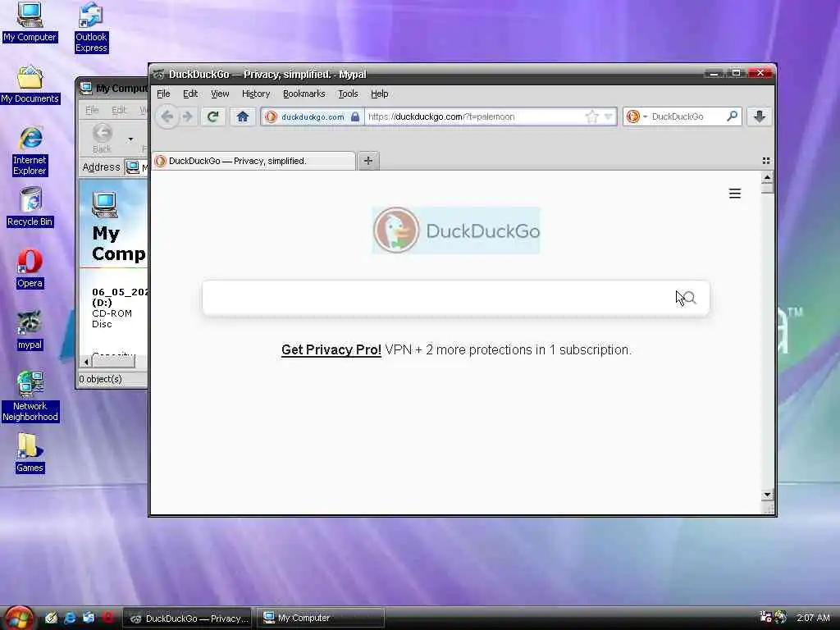Open the Games desktop folder
Viewport: 840px width, 630px height.
pyautogui.click(x=30, y=453)
